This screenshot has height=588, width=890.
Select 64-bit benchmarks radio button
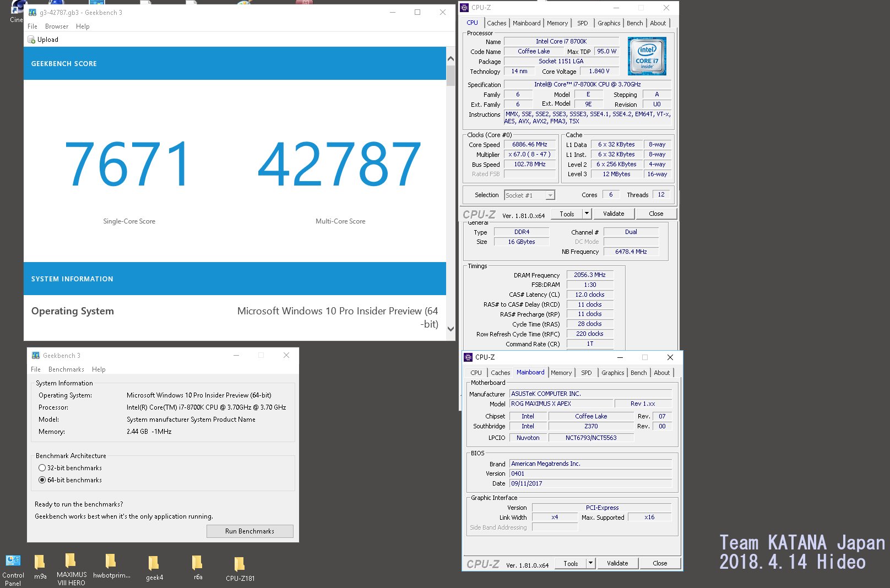(42, 480)
